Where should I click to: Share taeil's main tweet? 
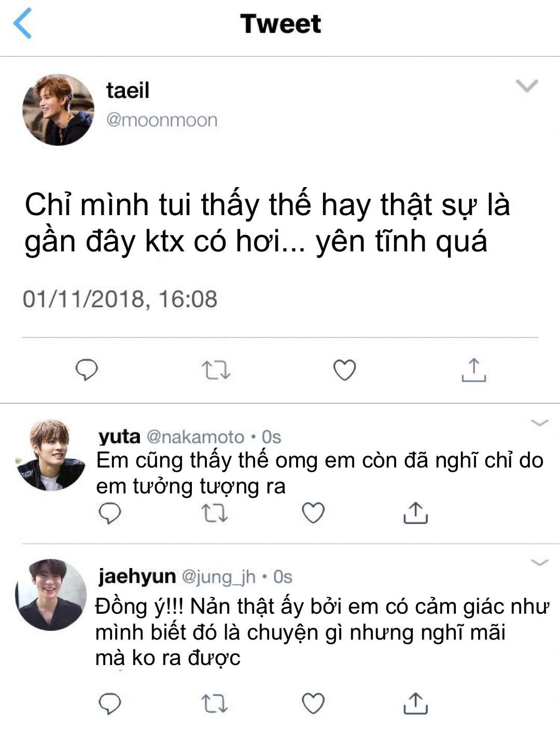pyautogui.click(x=473, y=370)
